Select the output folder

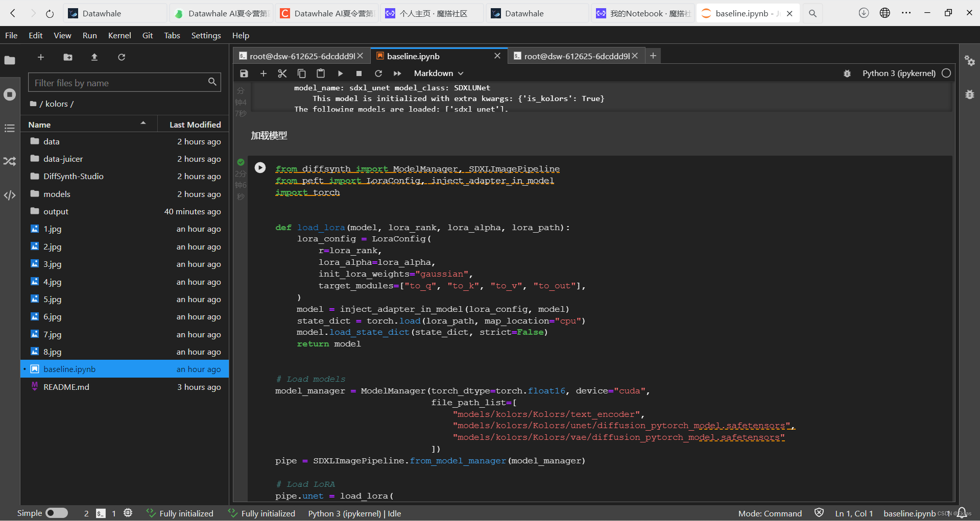coord(125,211)
